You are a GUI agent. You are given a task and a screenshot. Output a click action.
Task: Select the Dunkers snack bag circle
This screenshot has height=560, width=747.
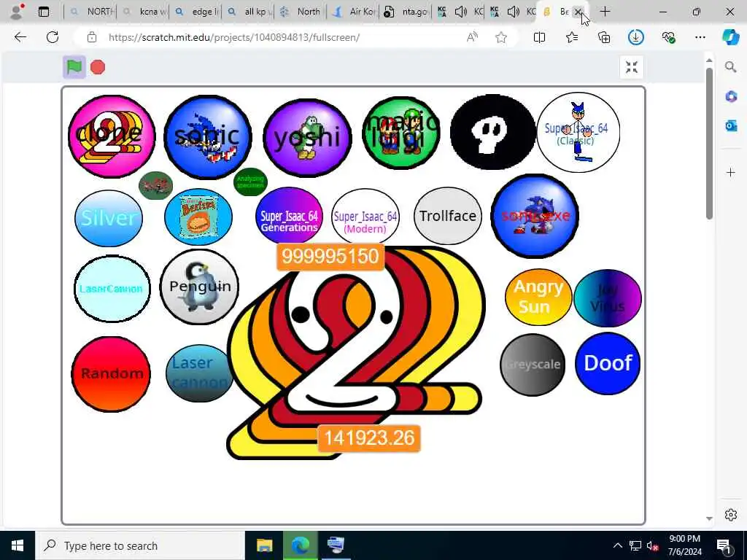pos(198,217)
